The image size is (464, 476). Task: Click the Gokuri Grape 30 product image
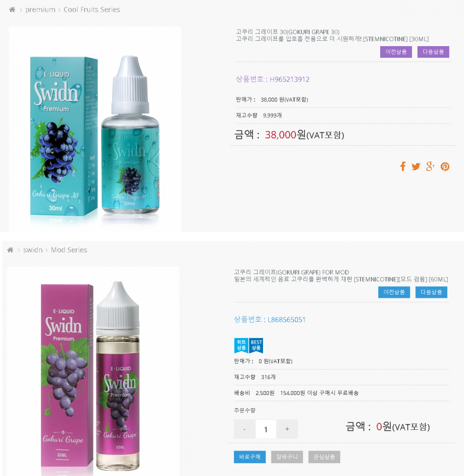click(x=95, y=129)
